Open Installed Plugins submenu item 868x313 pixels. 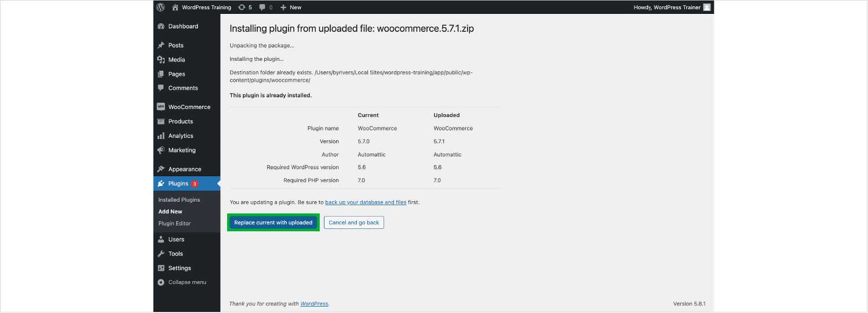(179, 200)
